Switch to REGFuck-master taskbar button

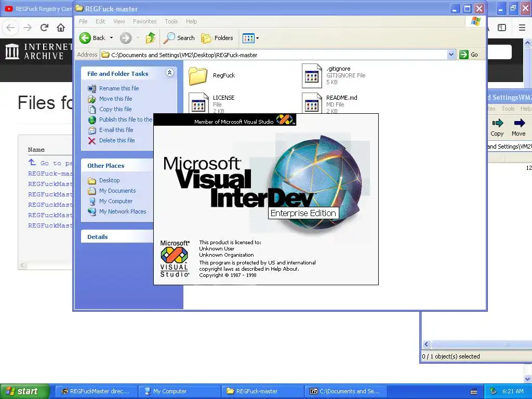[x=263, y=391]
